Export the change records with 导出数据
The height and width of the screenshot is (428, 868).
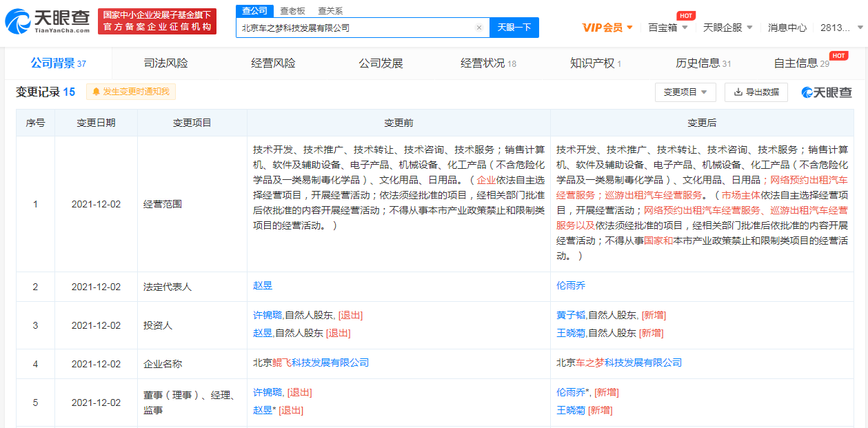pos(756,92)
